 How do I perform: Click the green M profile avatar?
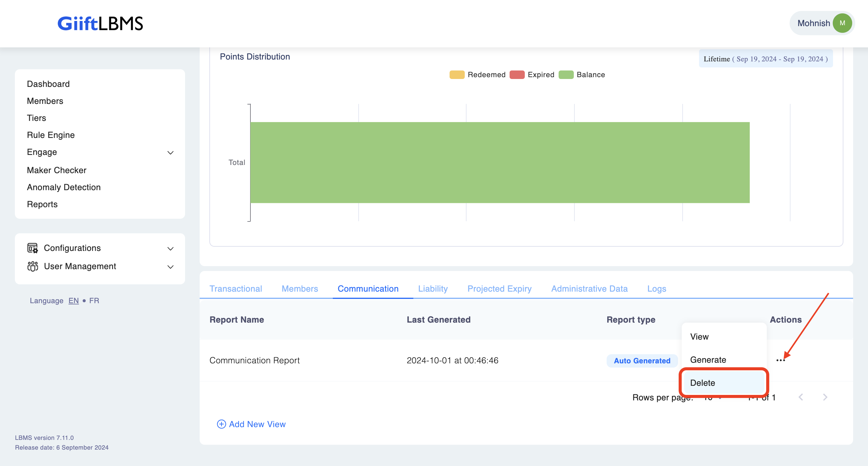point(842,23)
